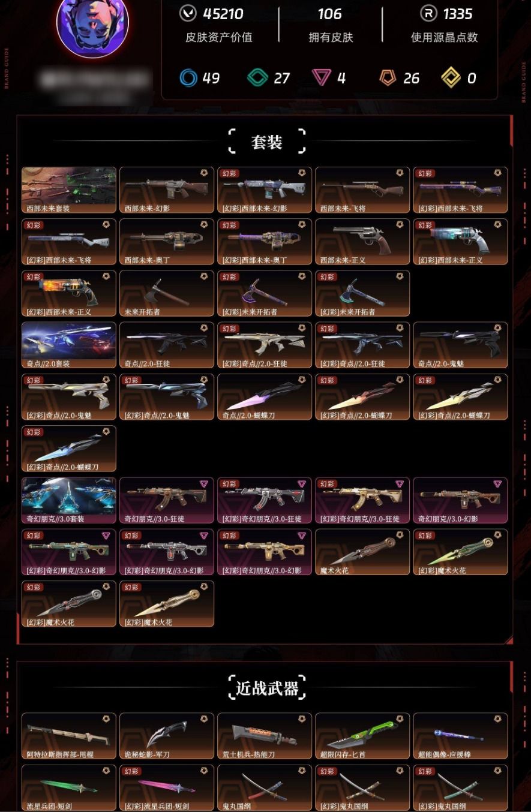Choose the 超能偶像-应援棒 skin card

(460, 736)
